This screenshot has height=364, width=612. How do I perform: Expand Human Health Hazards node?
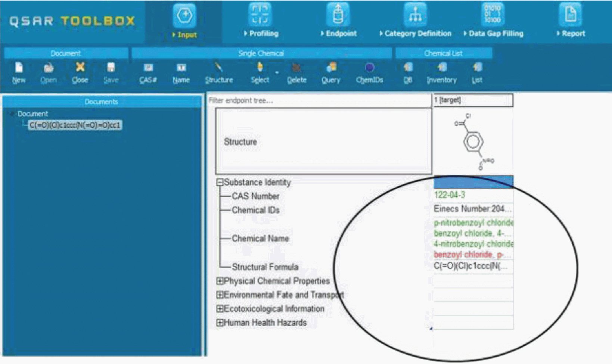click(220, 323)
